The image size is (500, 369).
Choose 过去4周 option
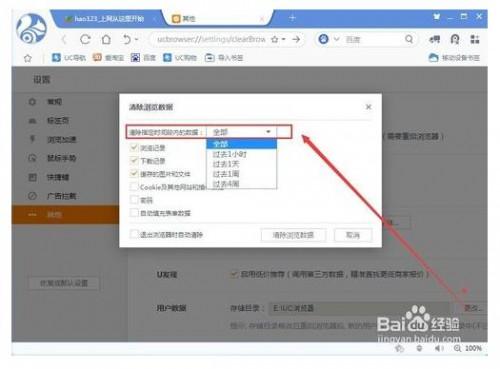[242, 184]
